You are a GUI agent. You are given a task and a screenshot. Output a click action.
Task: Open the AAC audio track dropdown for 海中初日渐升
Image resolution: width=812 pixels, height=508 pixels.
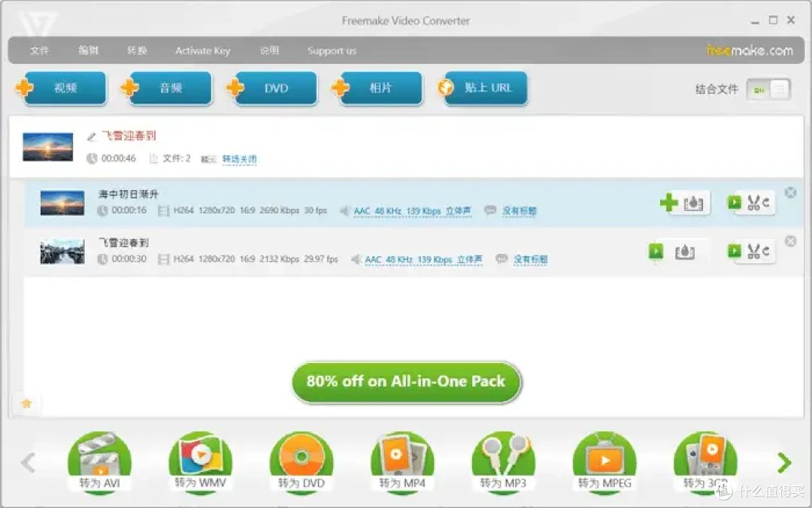[412, 210]
